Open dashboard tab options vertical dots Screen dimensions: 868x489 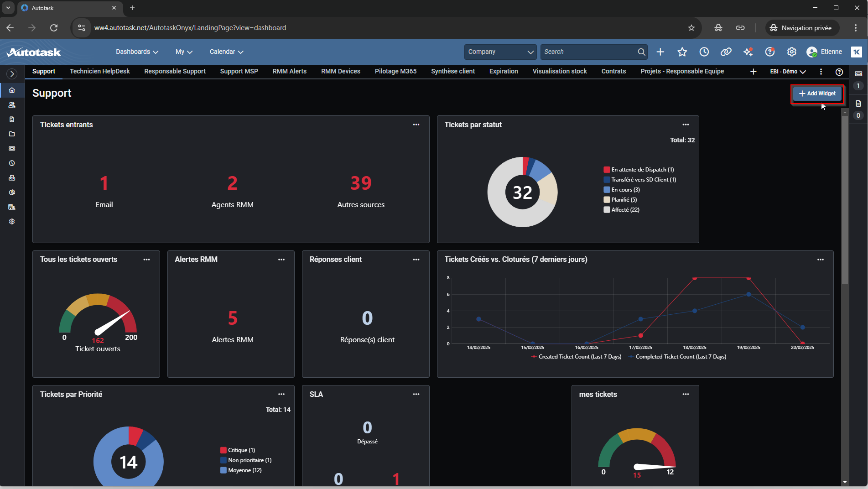(x=821, y=72)
